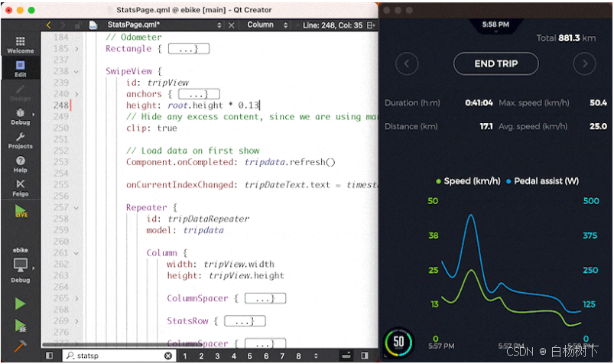Image resolution: width=614 pixels, height=364 pixels.
Task: Click the StatsPage.qml file type icon
Action: [93, 25]
